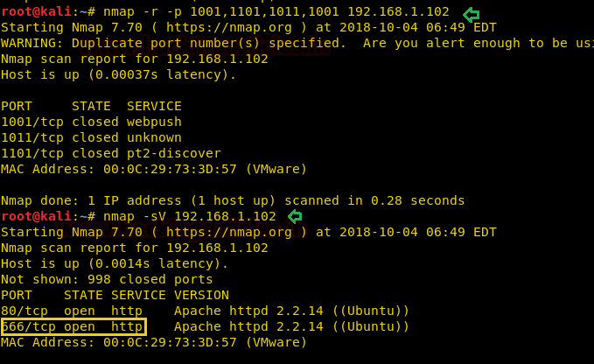Click the 1001/tcp closed webpush line
The height and width of the screenshot is (364, 594).
pyautogui.click(x=91, y=122)
